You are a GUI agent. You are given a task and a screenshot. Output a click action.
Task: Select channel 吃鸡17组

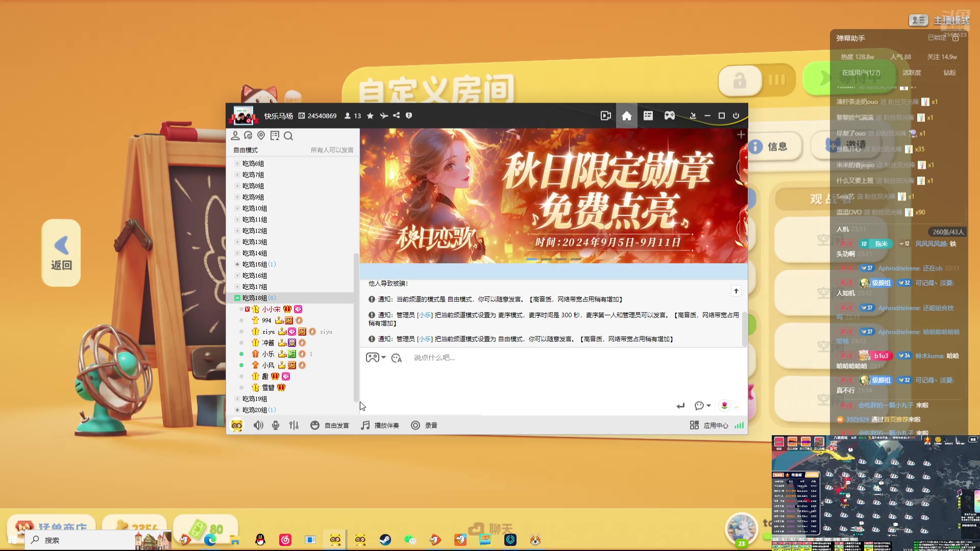pyautogui.click(x=255, y=287)
